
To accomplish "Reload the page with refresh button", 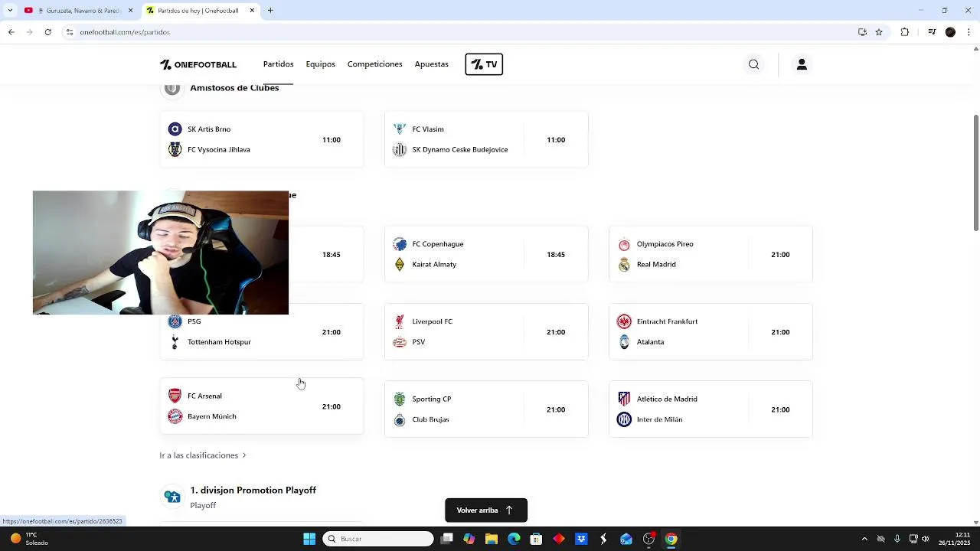I will tap(48, 32).
